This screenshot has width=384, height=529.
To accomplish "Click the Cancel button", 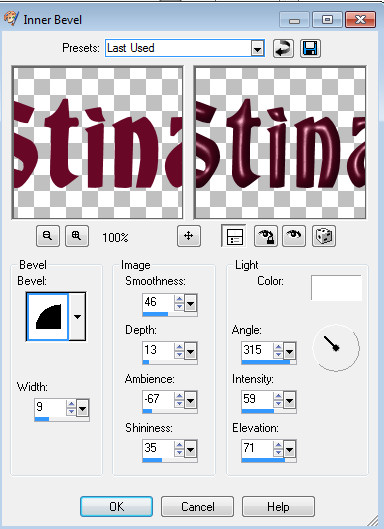I will [x=197, y=506].
